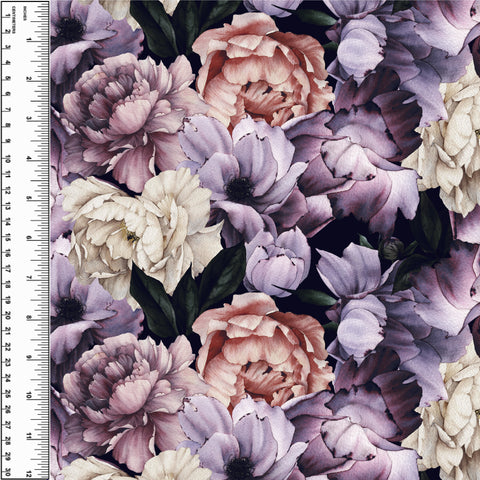
Task: Select the 12 inch mark number
Action: tap(29, 473)
